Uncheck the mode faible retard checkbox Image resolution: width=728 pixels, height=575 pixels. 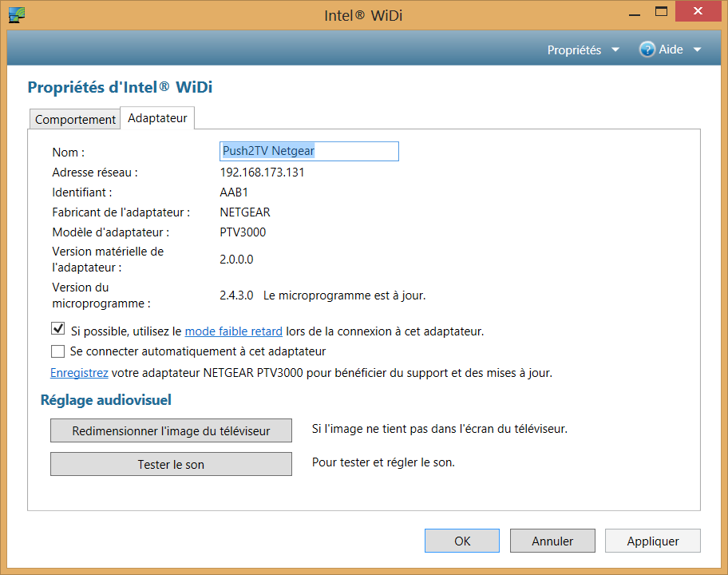pos(58,329)
